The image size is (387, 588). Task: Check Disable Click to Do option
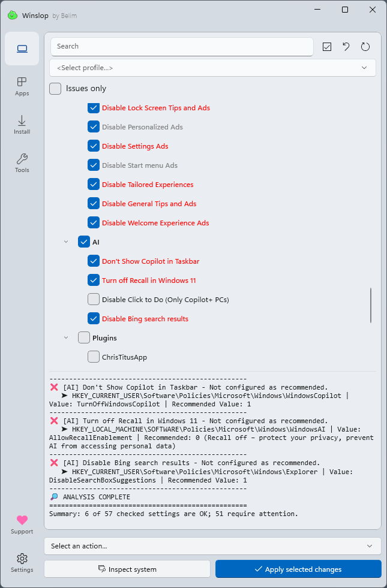94,300
